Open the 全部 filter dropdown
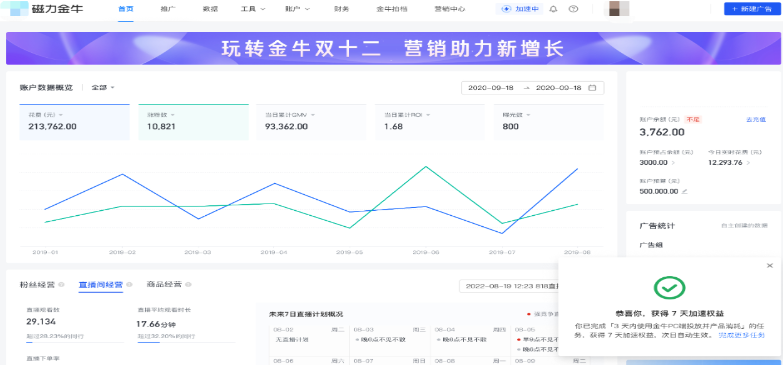783x365 pixels. click(x=103, y=87)
